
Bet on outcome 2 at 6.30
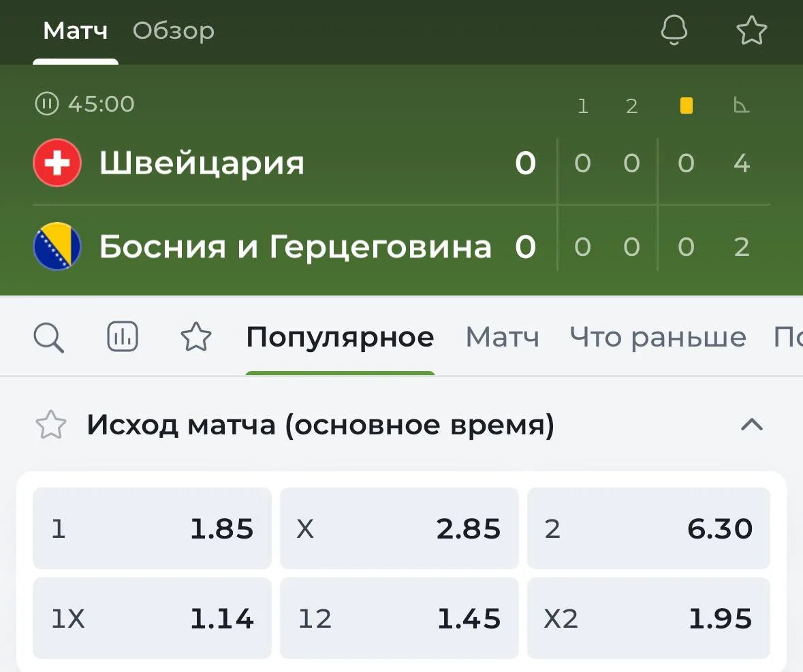[x=648, y=528]
